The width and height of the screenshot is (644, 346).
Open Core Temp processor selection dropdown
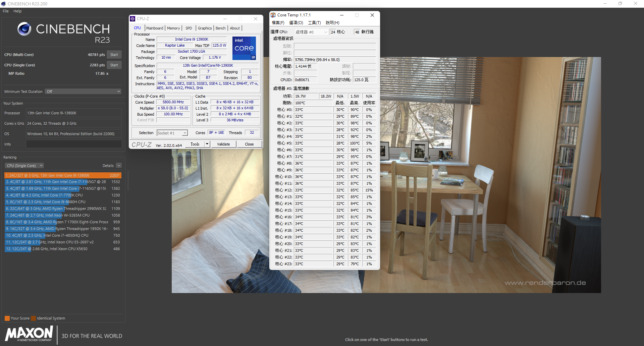click(x=311, y=32)
